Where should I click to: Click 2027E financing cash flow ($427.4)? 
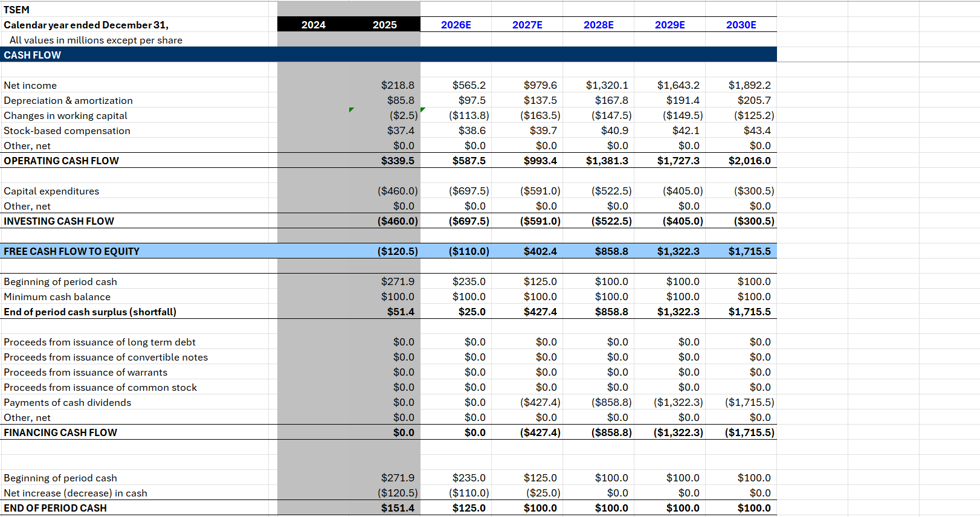point(540,432)
